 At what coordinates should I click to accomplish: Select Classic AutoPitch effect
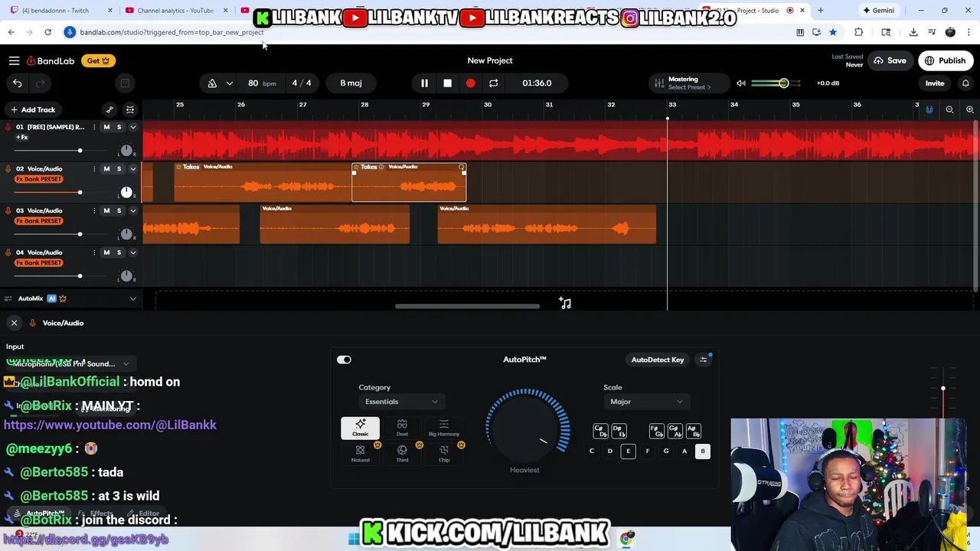click(x=360, y=428)
